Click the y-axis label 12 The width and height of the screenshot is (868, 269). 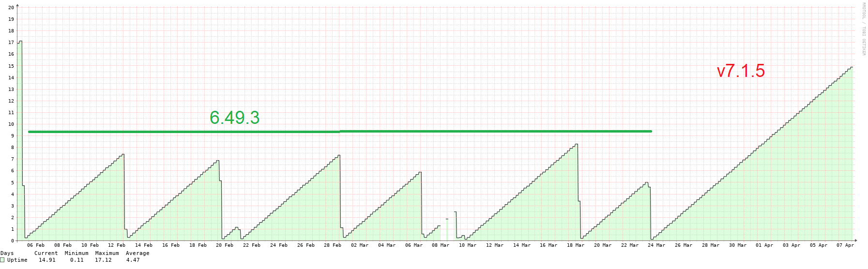click(x=11, y=101)
